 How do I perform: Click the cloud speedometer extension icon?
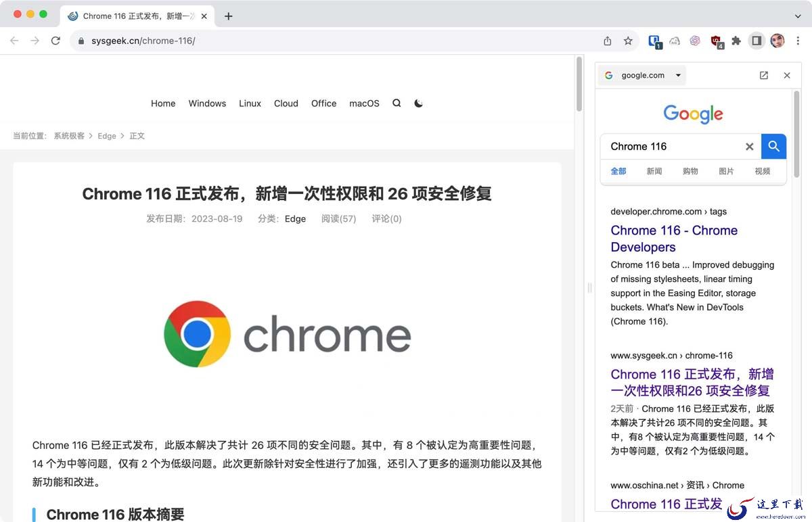(x=675, y=41)
